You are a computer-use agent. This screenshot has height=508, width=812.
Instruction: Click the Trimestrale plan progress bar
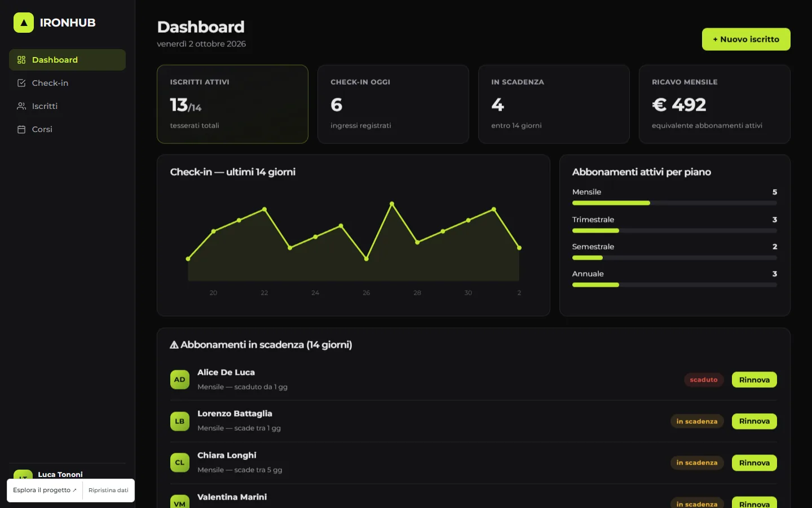pos(674,231)
